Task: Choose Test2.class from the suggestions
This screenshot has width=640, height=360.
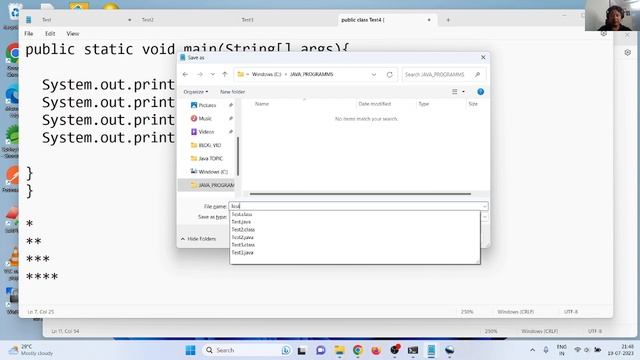Action: [x=243, y=230]
